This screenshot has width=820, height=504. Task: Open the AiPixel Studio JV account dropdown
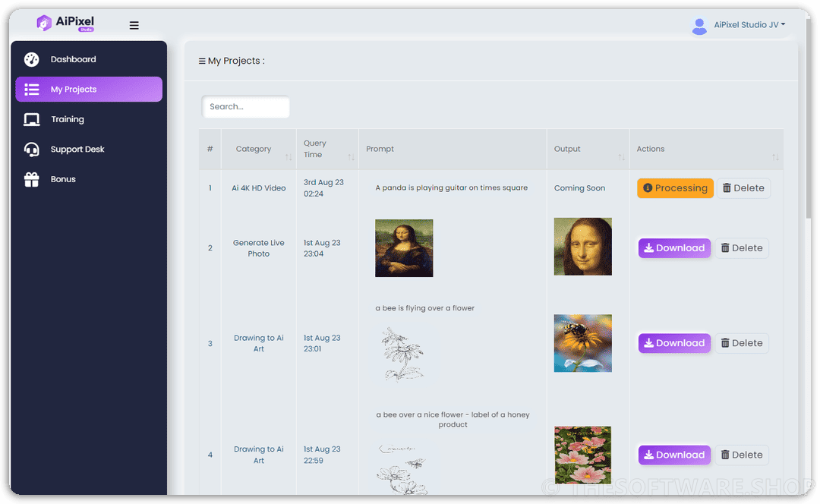point(749,24)
